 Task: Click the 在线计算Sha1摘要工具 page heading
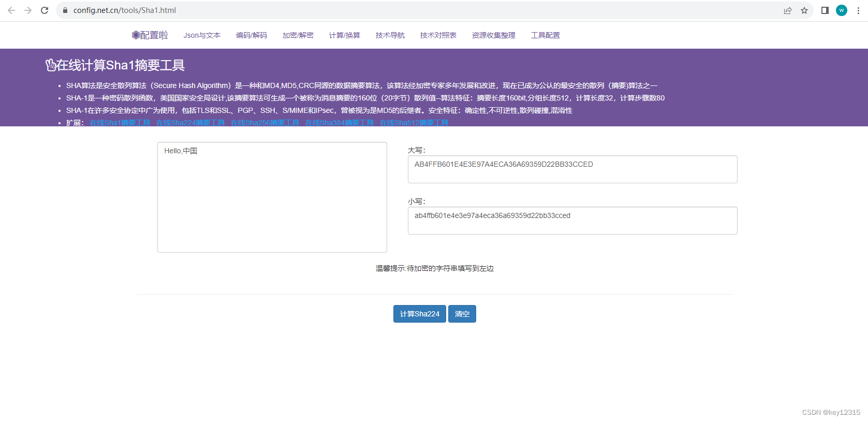tap(115, 65)
